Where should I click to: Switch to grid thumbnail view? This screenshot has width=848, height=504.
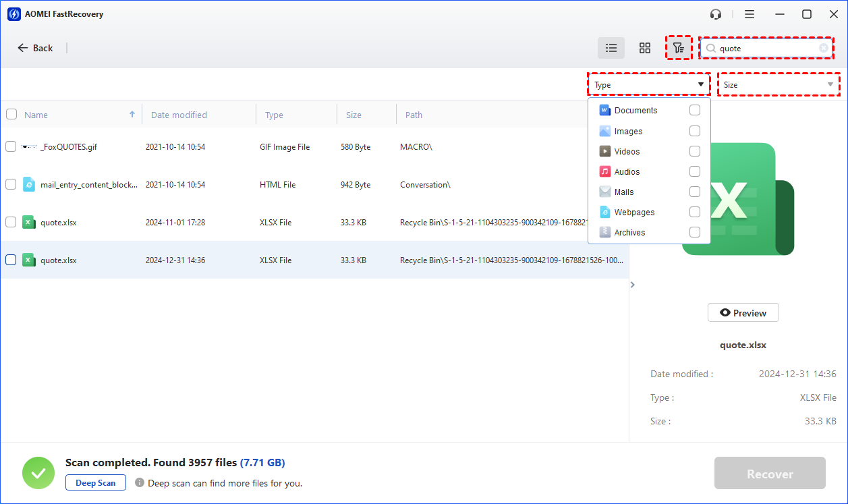pyautogui.click(x=645, y=48)
